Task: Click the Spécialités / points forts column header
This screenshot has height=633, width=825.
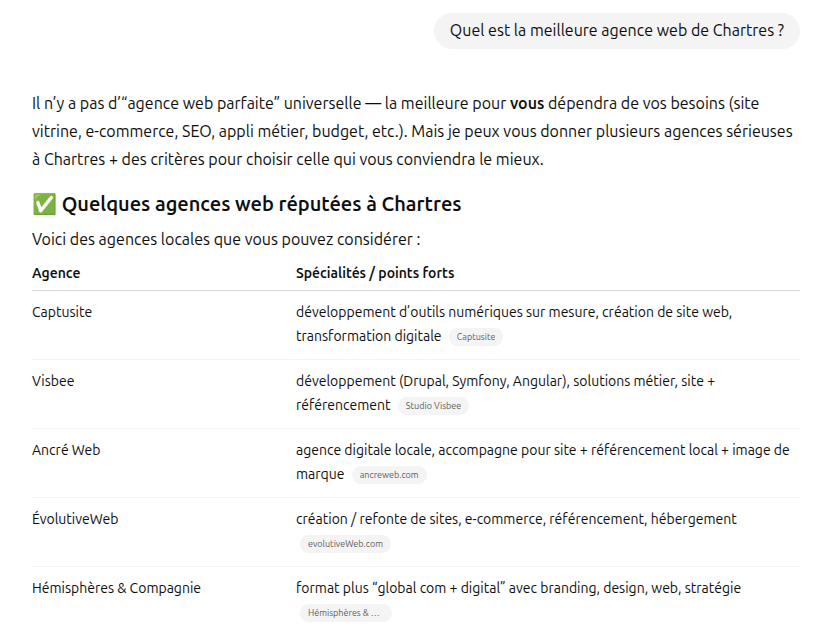Action: coord(375,273)
